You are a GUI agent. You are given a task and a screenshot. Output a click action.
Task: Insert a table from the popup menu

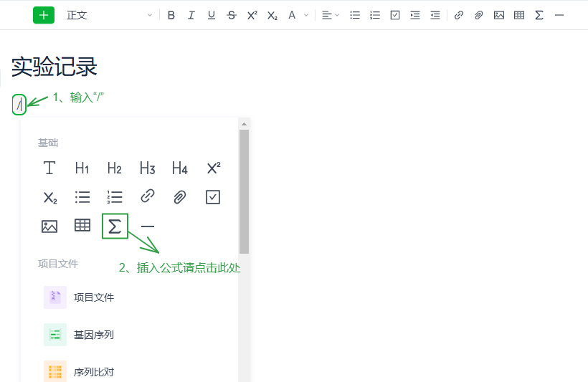(82, 226)
